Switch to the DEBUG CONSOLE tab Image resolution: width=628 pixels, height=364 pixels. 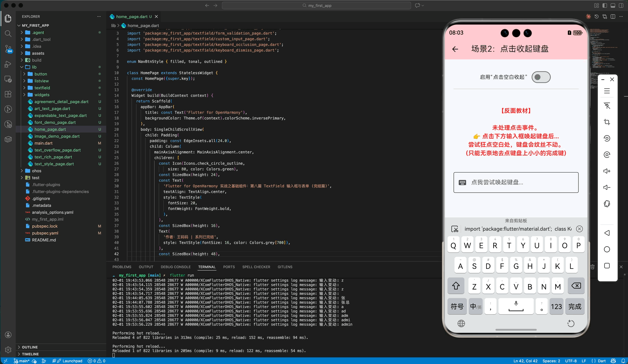click(176, 267)
